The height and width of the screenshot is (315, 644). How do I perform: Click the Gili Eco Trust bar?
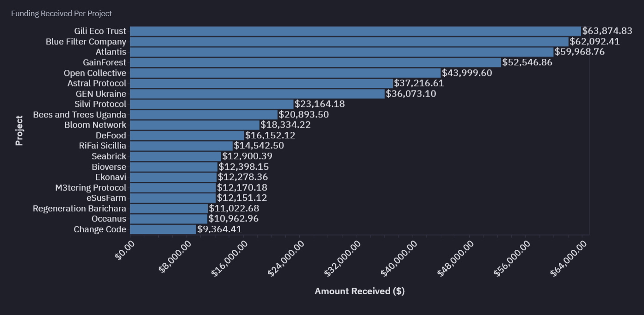(355, 31)
